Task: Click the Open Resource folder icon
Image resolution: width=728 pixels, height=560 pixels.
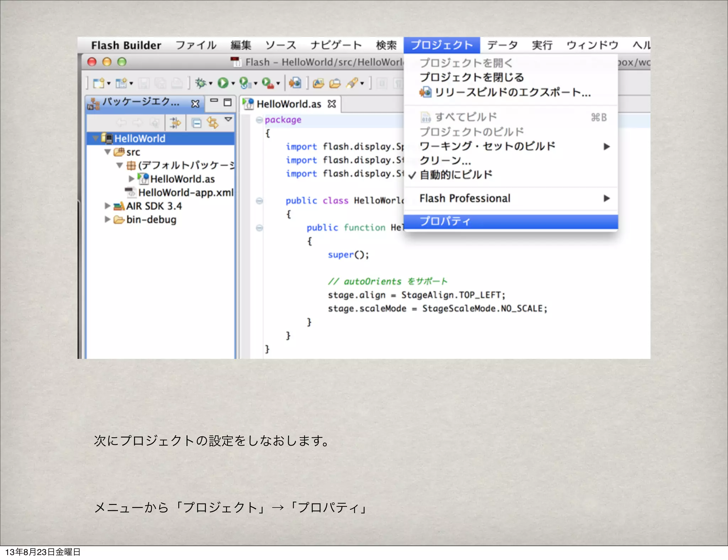Action: (335, 83)
